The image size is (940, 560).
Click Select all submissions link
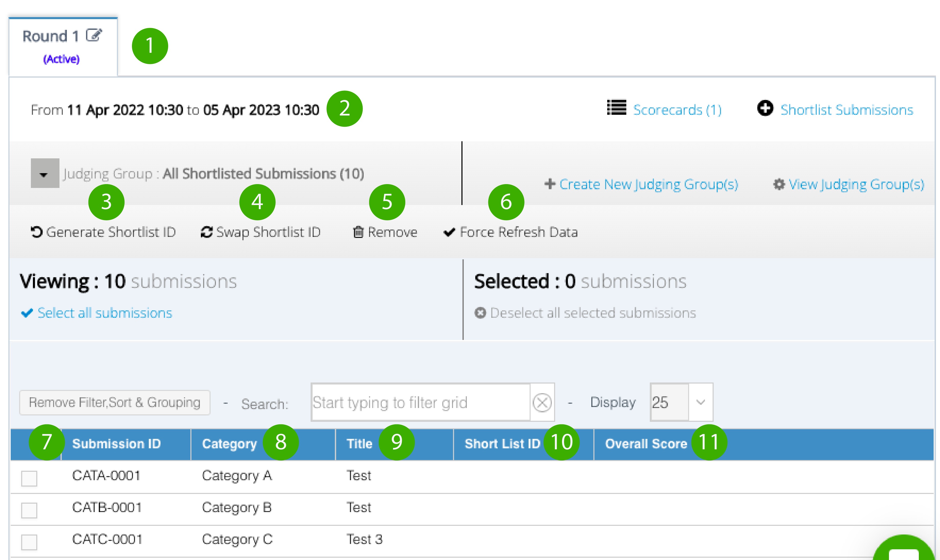[105, 313]
